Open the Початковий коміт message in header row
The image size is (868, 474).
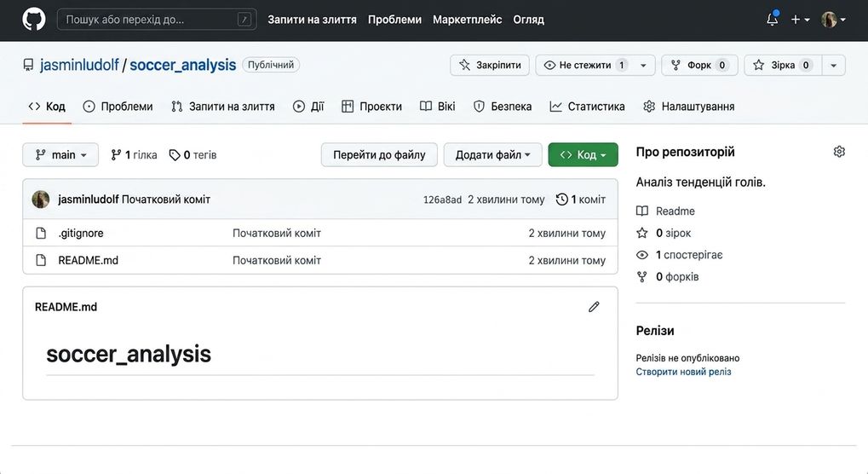(x=166, y=199)
